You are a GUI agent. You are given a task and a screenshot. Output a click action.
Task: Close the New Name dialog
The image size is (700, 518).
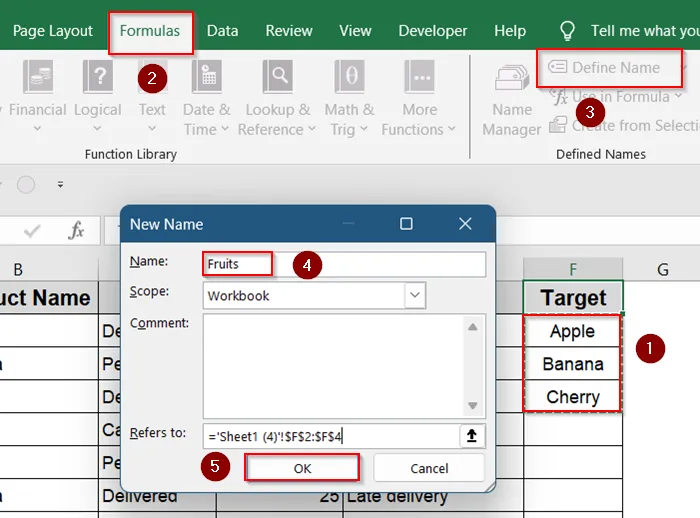(465, 224)
